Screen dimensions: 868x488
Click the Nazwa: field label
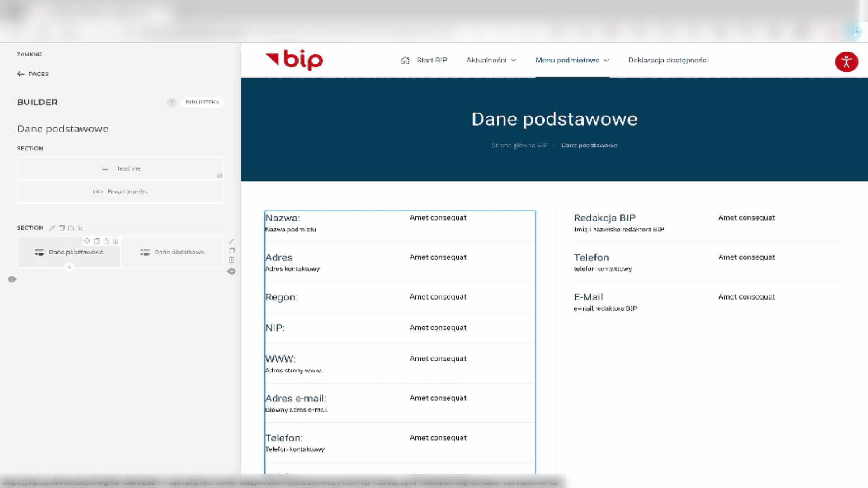click(x=283, y=218)
